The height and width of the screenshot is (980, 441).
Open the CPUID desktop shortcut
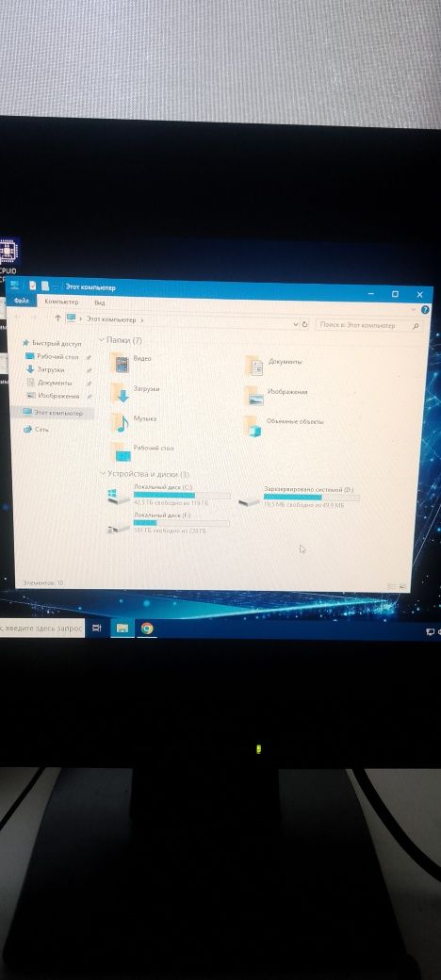[9, 261]
